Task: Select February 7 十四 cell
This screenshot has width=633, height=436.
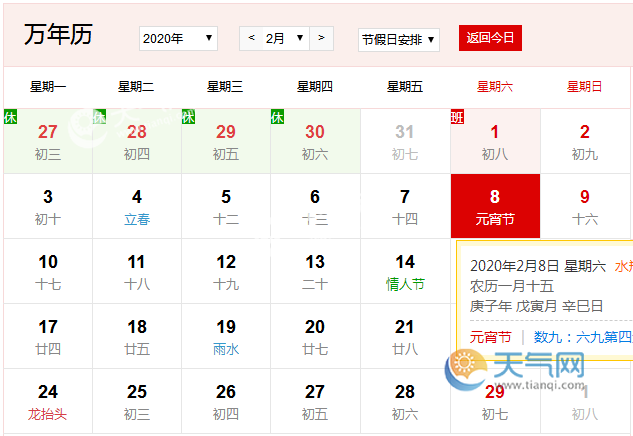Action: coord(405,206)
